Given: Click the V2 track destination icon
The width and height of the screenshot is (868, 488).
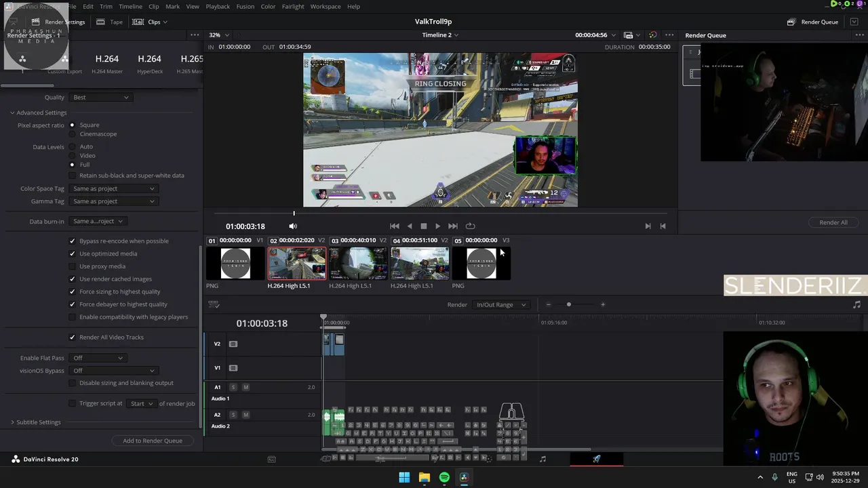Looking at the screenshot, I should pyautogui.click(x=233, y=344).
